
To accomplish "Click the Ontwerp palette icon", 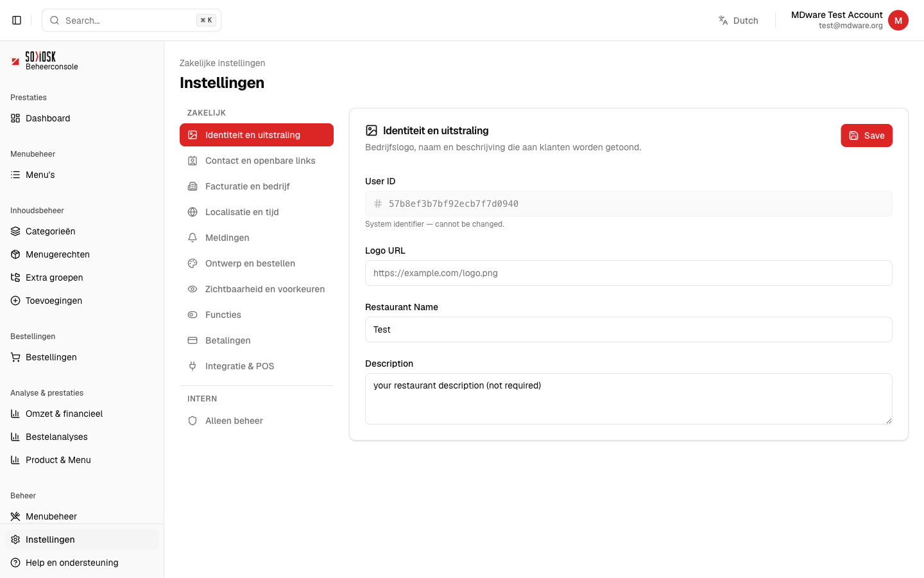I will click(x=193, y=263).
